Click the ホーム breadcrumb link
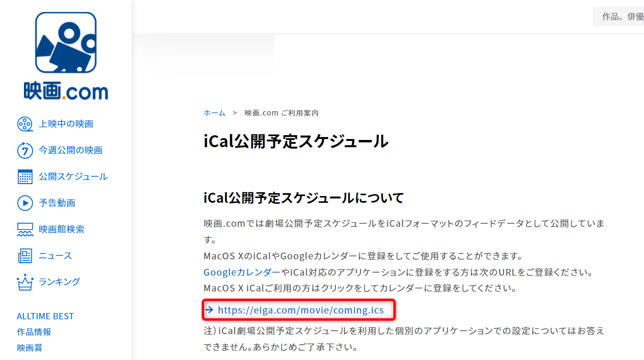This screenshot has width=644, height=360. 214,113
